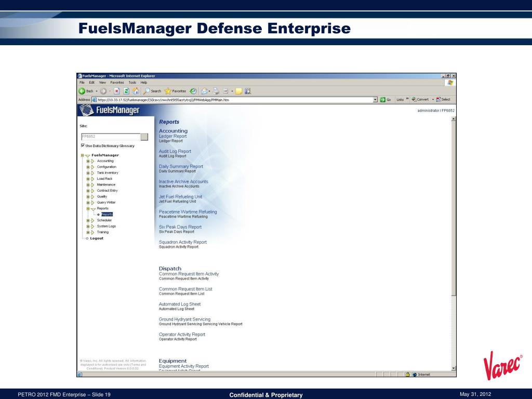Click the page icon in address bar

pyautogui.click(x=95, y=100)
